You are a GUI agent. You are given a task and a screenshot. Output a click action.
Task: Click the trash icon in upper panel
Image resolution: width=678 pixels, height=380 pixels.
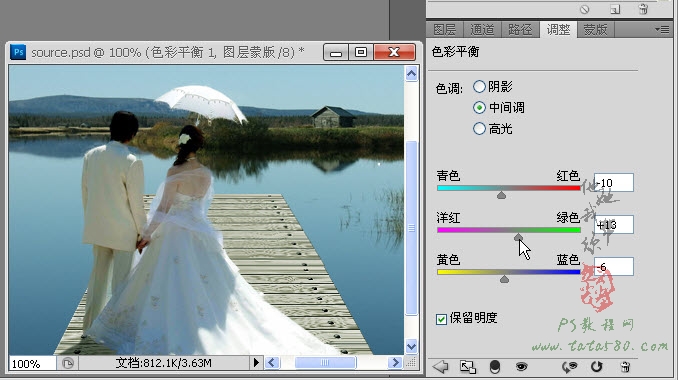(x=643, y=9)
